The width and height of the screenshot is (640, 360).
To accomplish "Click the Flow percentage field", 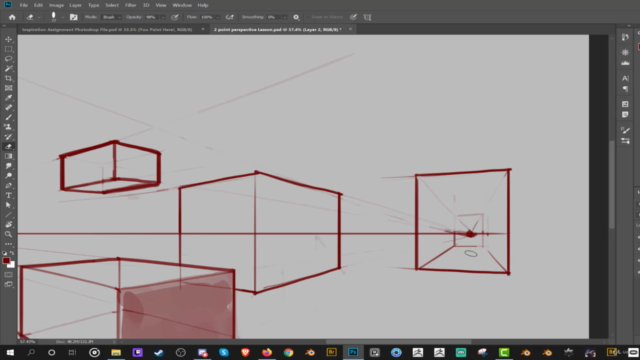I will click(x=207, y=17).
